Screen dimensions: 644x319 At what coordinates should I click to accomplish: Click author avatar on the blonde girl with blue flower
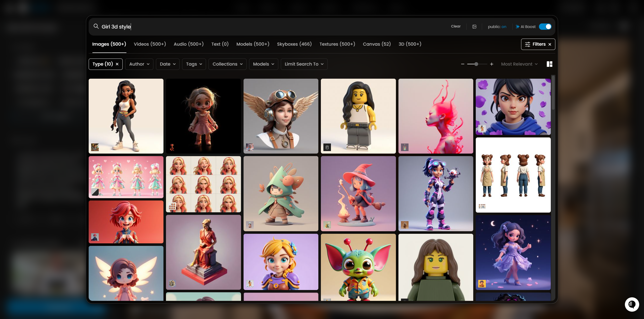point(250,284)
